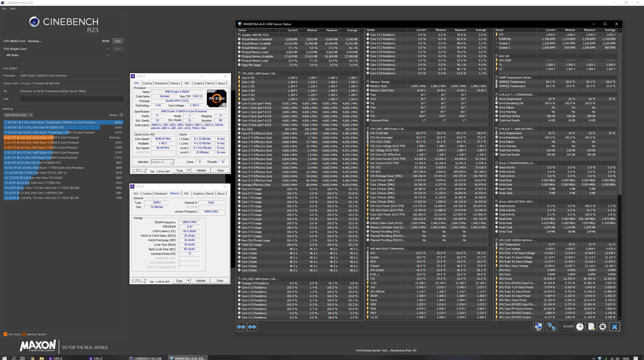Expand the Details dropdown arrow in Ranking
The width and height of the screenshot is (644, 360).
(121, 115)
